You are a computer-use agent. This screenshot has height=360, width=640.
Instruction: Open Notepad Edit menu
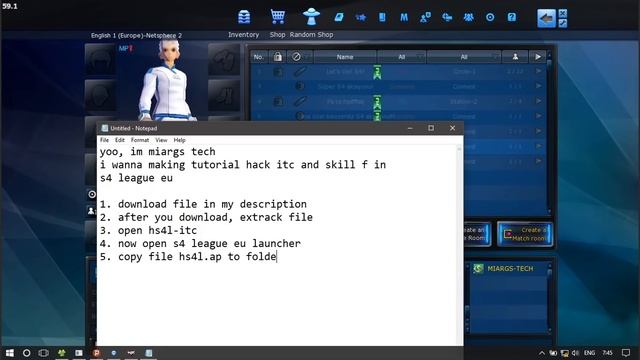point(120,140)
